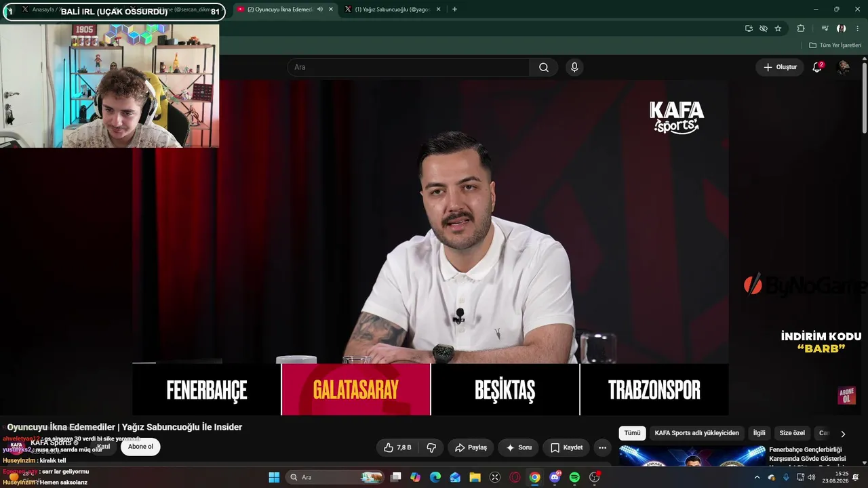Open the Chrome profile avatar
Viewport: 868px width, 488px height.
[841, 28]
